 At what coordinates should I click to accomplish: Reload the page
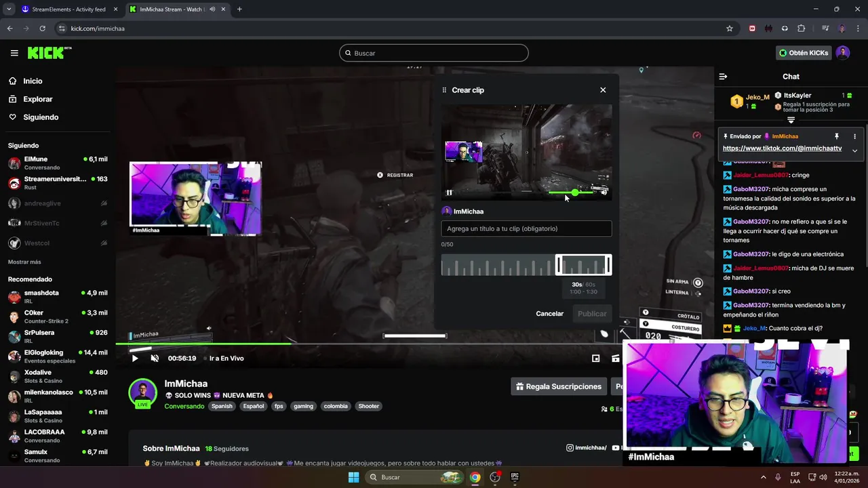tap(42, 28)
